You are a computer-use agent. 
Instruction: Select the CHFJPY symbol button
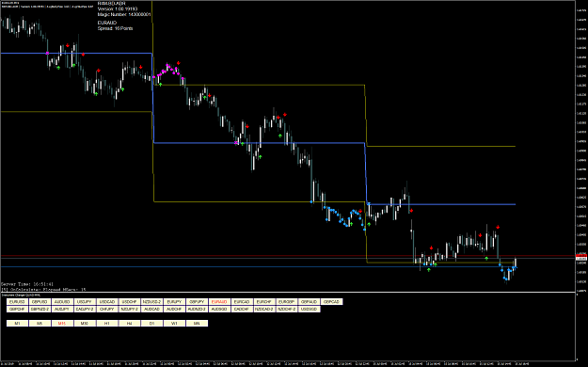(107, 310)
